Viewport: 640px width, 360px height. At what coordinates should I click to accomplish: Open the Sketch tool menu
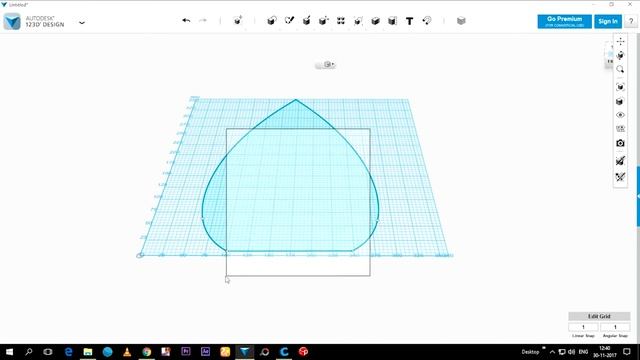289,20
